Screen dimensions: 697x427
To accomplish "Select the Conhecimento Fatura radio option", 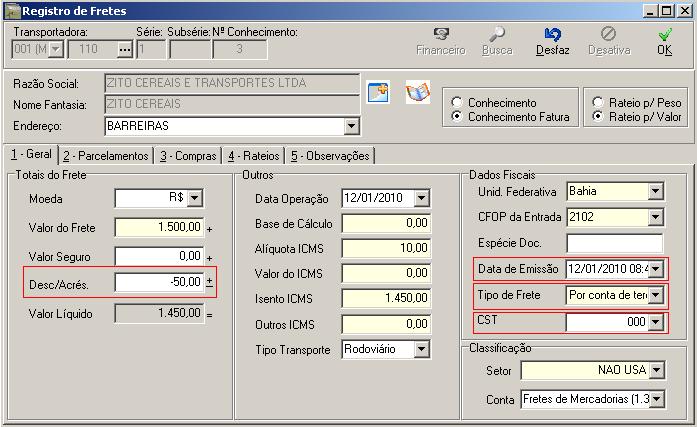I will pyautogui.click(x=457, y=117).
